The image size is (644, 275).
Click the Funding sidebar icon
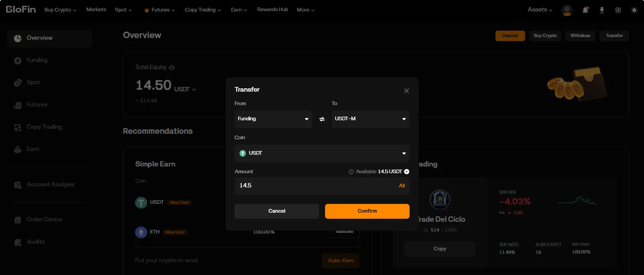click(x=18, y=60)
